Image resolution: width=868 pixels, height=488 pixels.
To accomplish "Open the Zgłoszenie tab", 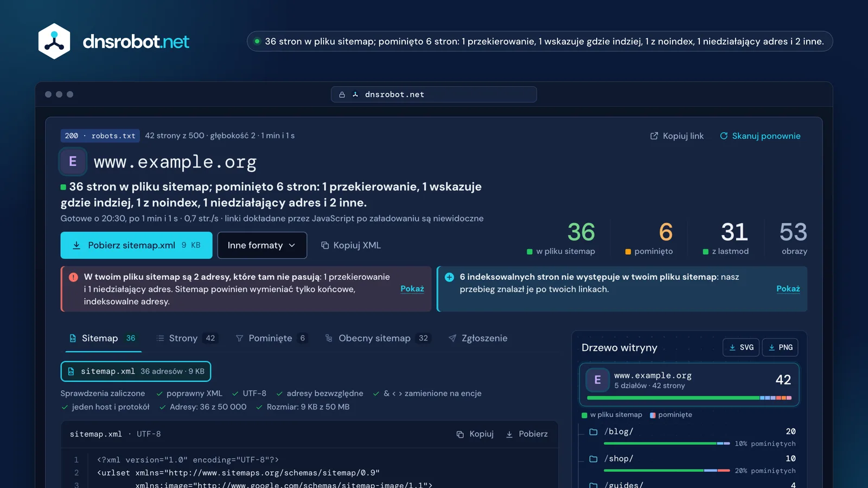I will pyautogui.click(x=478, y=338).
